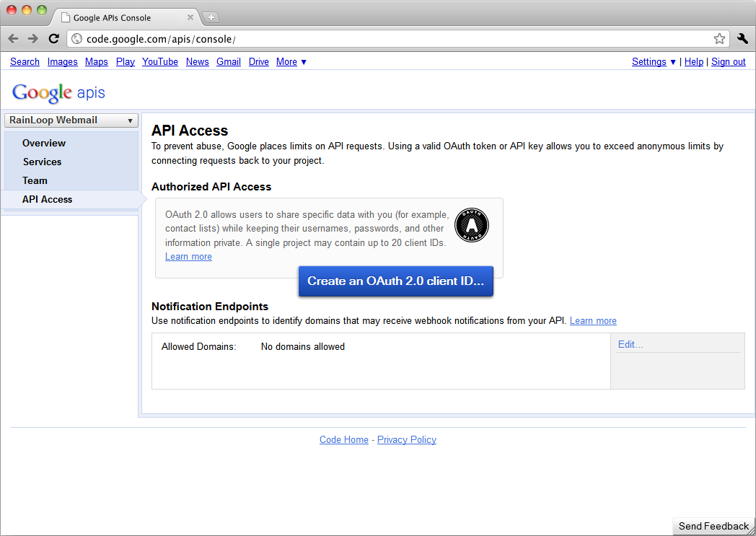Open the Privacy Policy link
The image size is (756, 536).
(406, 440)
